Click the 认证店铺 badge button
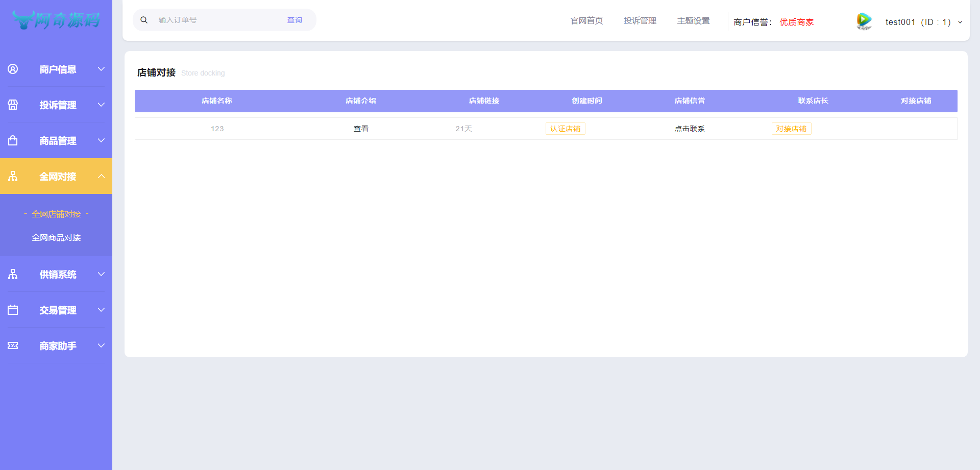The image size is (980, 470). point(565,129)
